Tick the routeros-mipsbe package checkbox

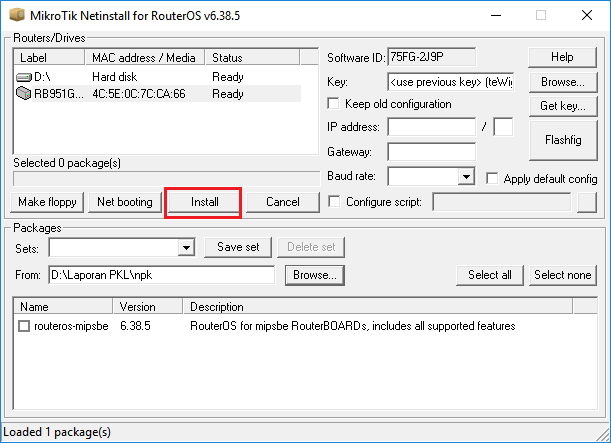click(x=24, y=326)
